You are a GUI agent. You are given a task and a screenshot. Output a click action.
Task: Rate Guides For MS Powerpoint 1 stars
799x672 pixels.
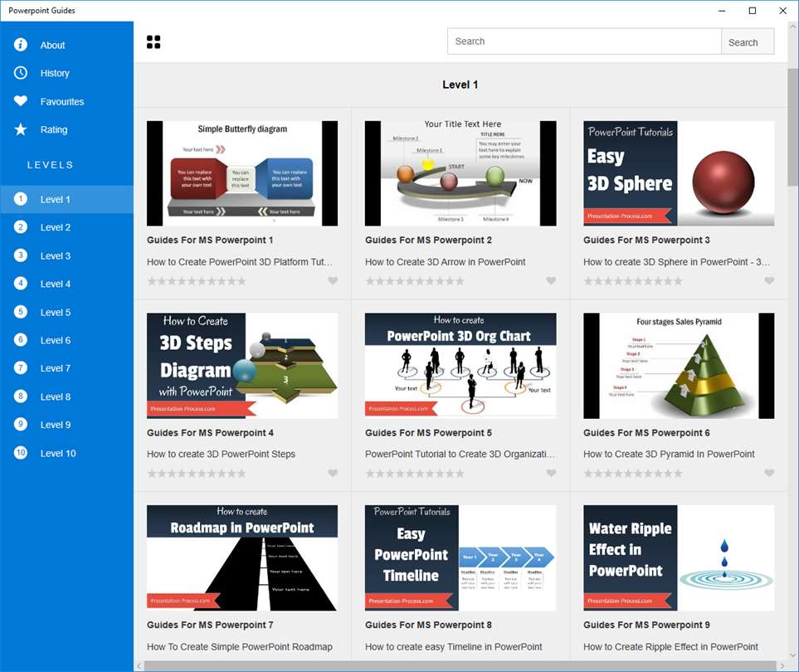pyautogui.click(x=196, y=280)
